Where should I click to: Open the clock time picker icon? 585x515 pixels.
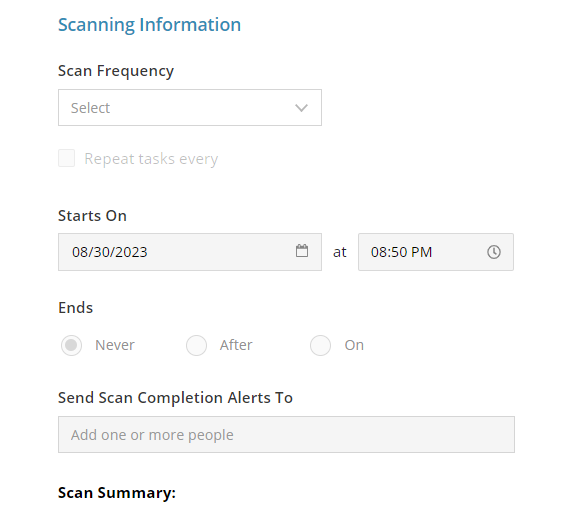click(494, 252)
